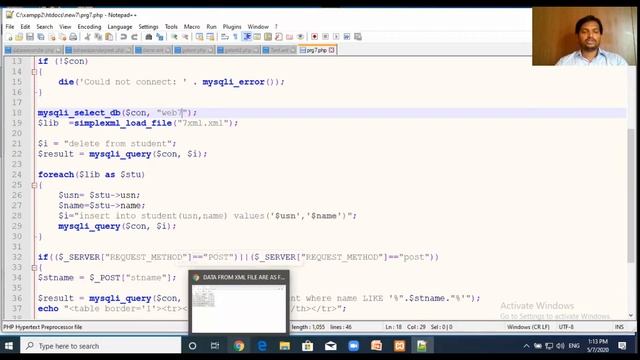
Task: Click UTF-8 encoding in the status bar
Action: coord(566,327)
